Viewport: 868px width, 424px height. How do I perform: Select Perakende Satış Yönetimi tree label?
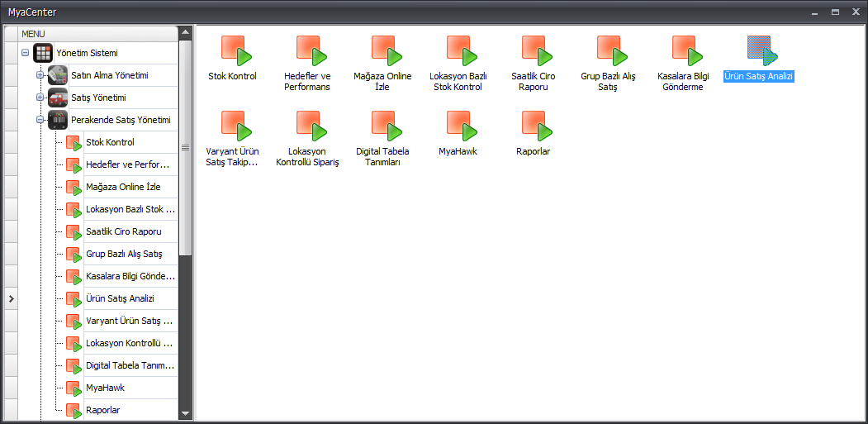click(x=121, y=120)
